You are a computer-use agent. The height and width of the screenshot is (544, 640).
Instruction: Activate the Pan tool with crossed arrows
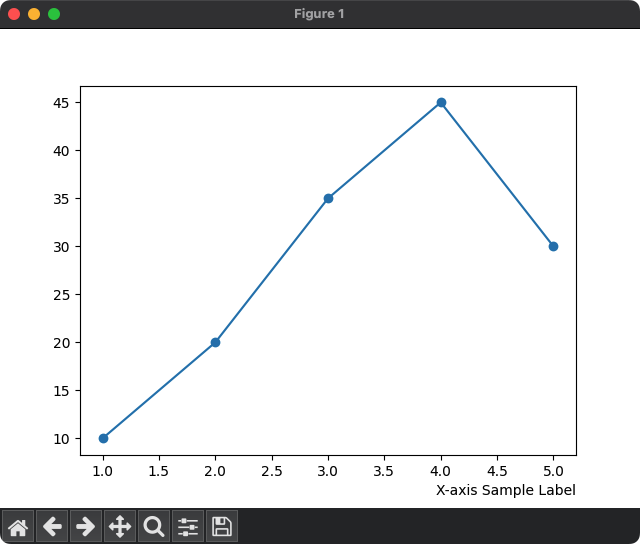(120, 526)
